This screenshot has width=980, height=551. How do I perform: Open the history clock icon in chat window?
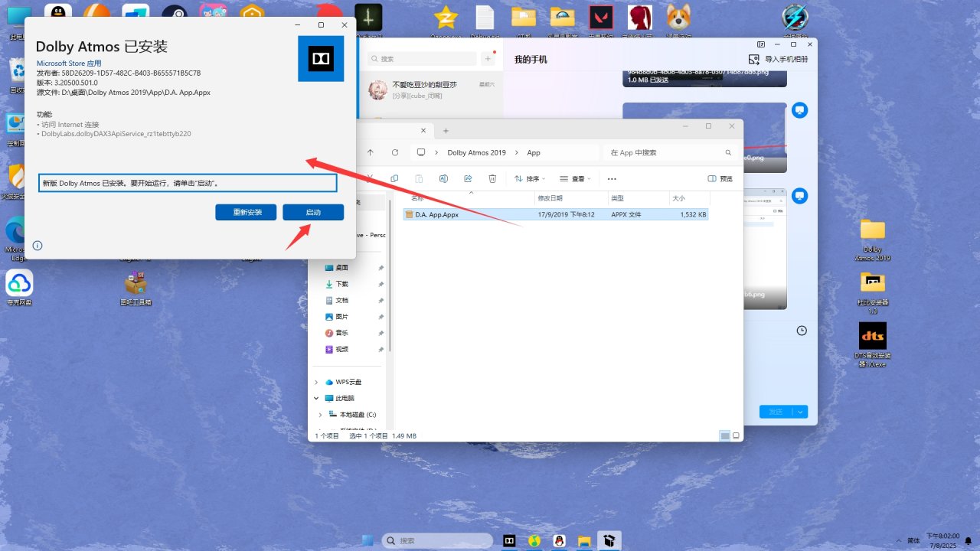(802, 331)
